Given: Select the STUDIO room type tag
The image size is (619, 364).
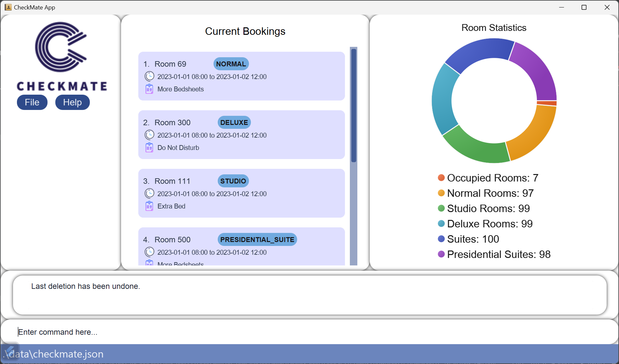Looking at the screenshot, I should tap(233, 181).
